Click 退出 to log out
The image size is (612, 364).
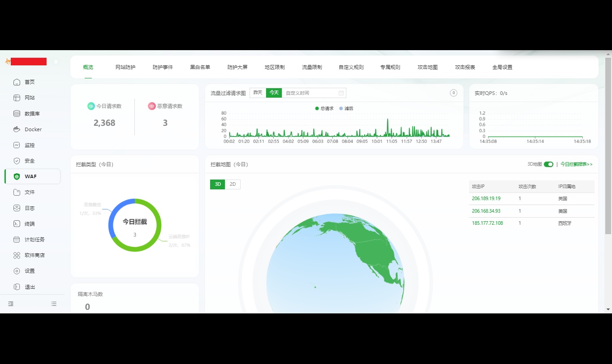pos(30,287)
